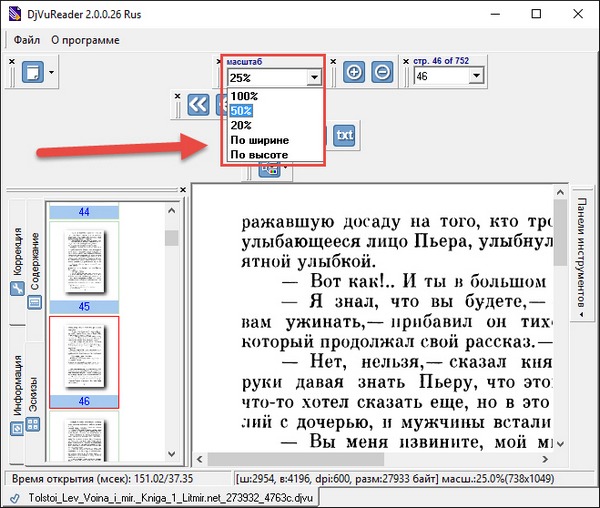Close the thumbnails side panel
Viewport: 600px width, 508px height.
(x=183, y=190)
